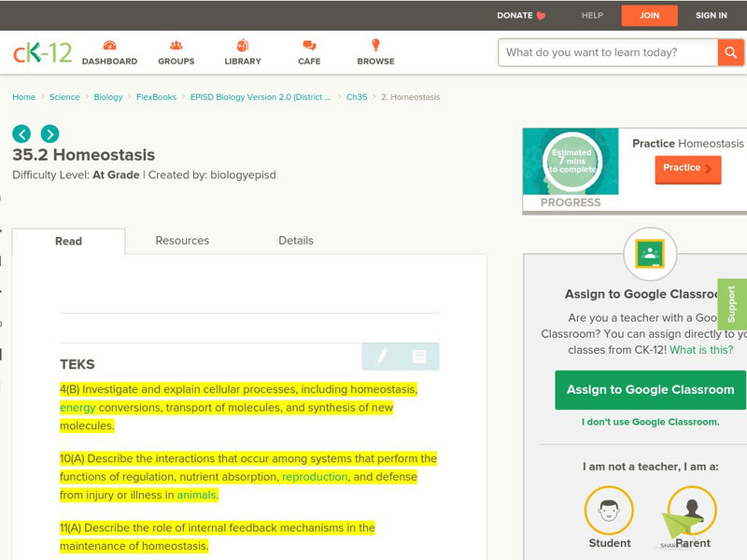Click the reproduction link in text
Viewport: 747px width, 560px height.
click(x=315, y=477)
